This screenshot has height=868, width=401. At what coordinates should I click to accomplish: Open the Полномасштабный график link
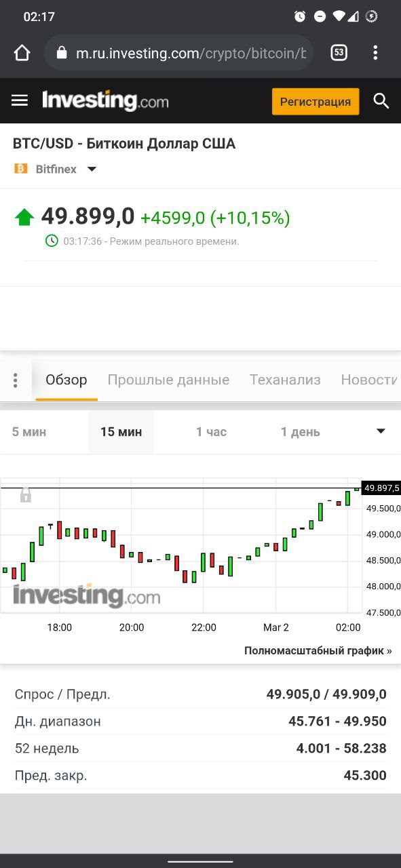pos(318,651)
